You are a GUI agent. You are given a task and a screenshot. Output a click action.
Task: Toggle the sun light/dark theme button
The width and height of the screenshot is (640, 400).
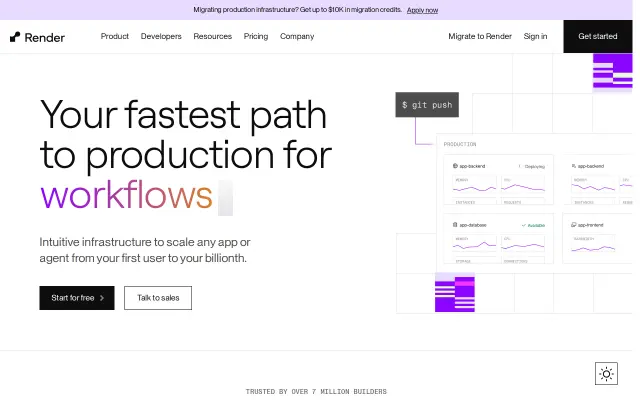pyautogui.click(x=606, y=373)
